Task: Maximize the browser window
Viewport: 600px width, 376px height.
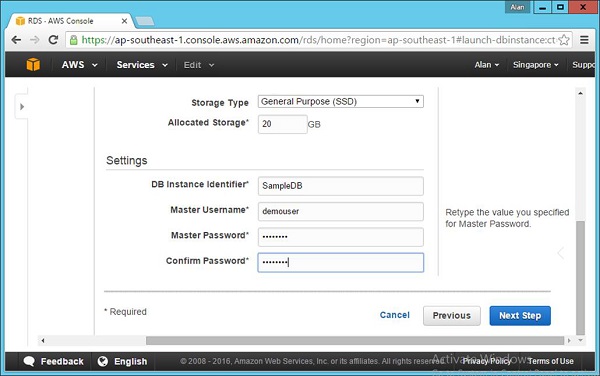Action: tap(560, 7)
